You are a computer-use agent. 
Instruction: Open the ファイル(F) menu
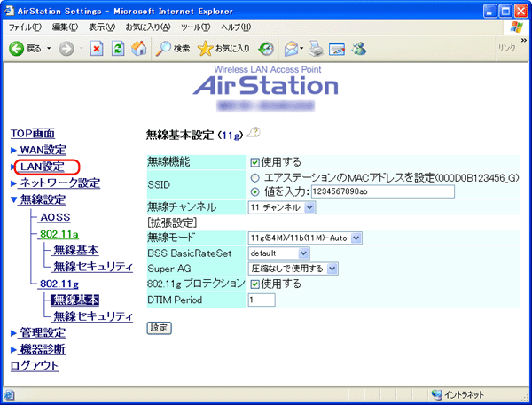tap(25, 27)
